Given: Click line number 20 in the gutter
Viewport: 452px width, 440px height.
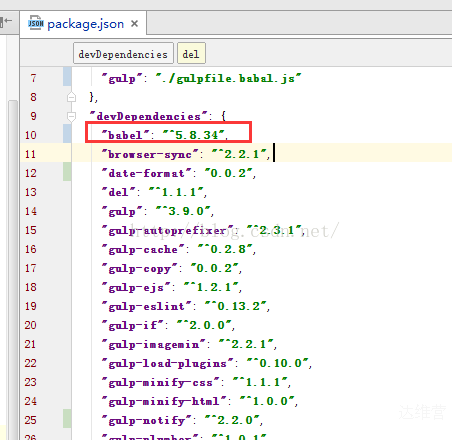Looking at the screenshot, I should [x=30, y=325].
